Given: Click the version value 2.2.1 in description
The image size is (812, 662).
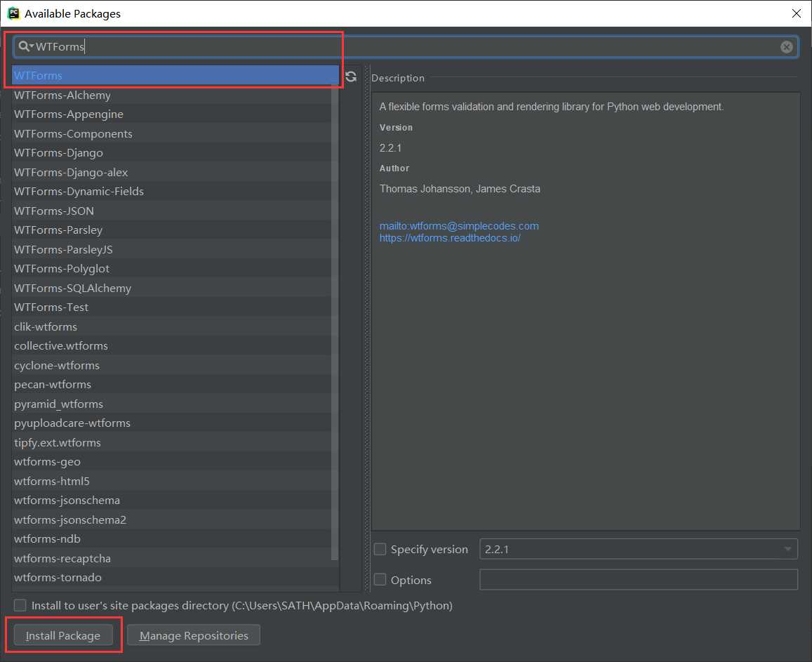Looking at the screenshot, I should pos(390,148).
